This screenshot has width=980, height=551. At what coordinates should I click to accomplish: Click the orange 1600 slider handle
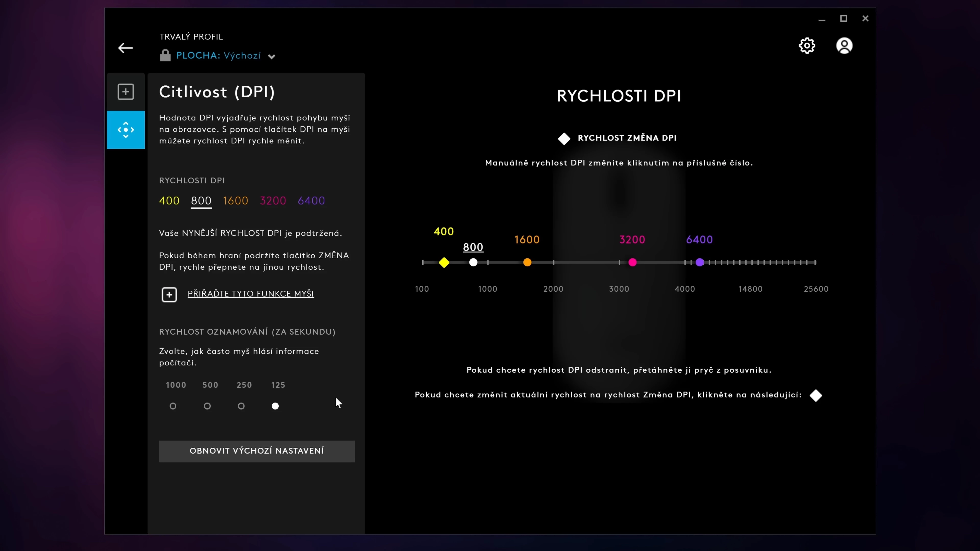point(527,262)
